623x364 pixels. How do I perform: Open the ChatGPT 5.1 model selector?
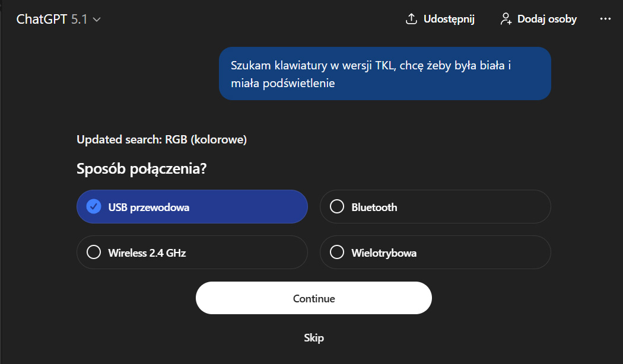coord(58,19)
